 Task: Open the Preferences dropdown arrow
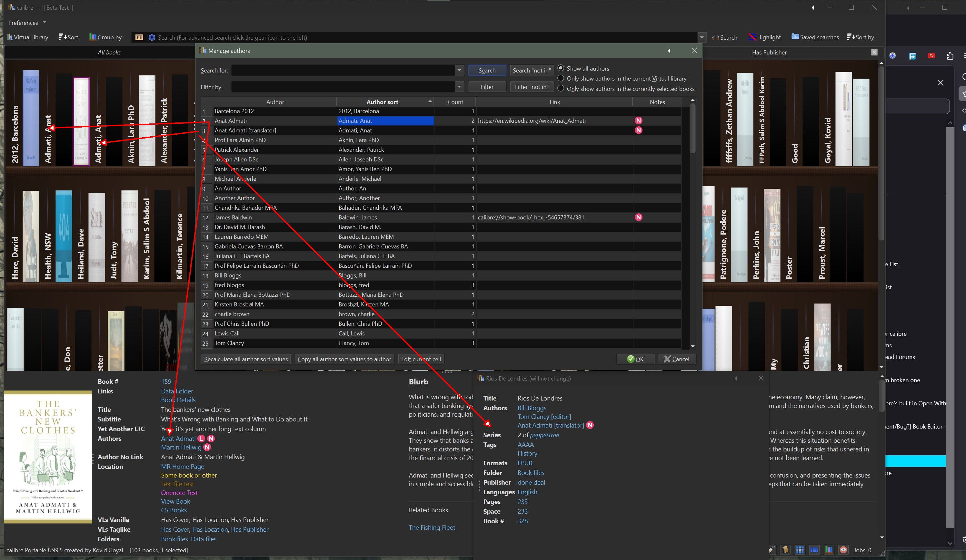pos(45,22)
